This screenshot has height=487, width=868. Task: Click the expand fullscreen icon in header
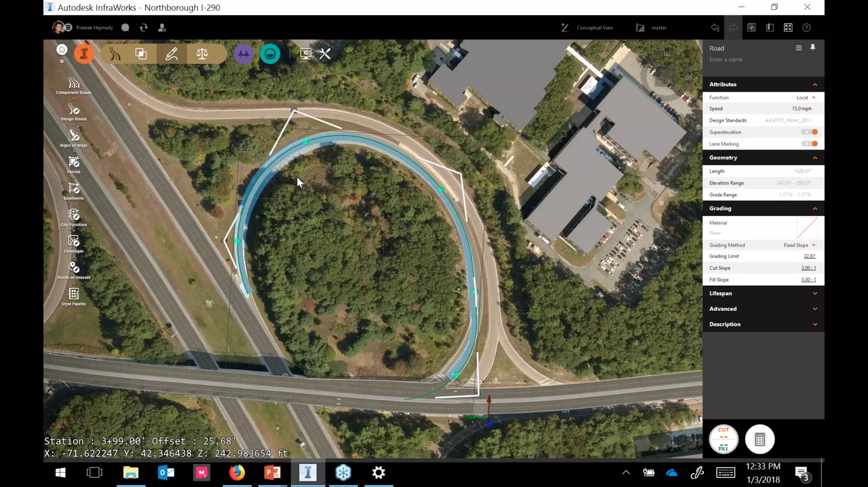point(788,28)
